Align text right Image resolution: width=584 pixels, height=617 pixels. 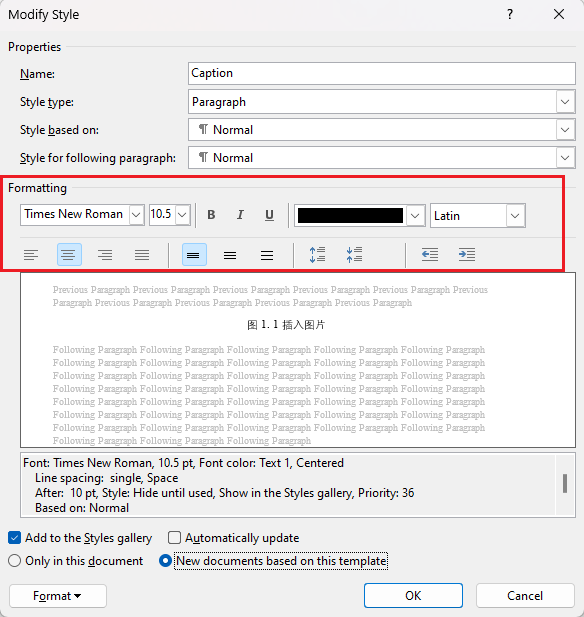click(105, 255)
